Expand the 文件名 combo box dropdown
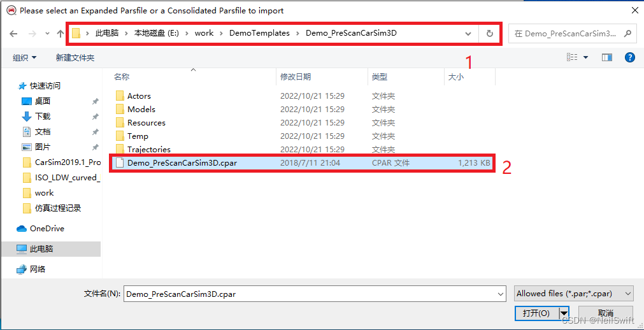The image size is (644, 330). coord(501,294)
